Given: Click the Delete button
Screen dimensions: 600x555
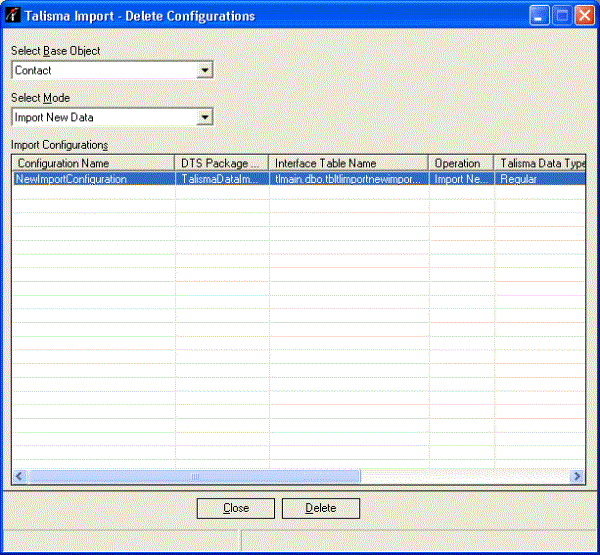Looking at the screenshot, I should [321, 508].
